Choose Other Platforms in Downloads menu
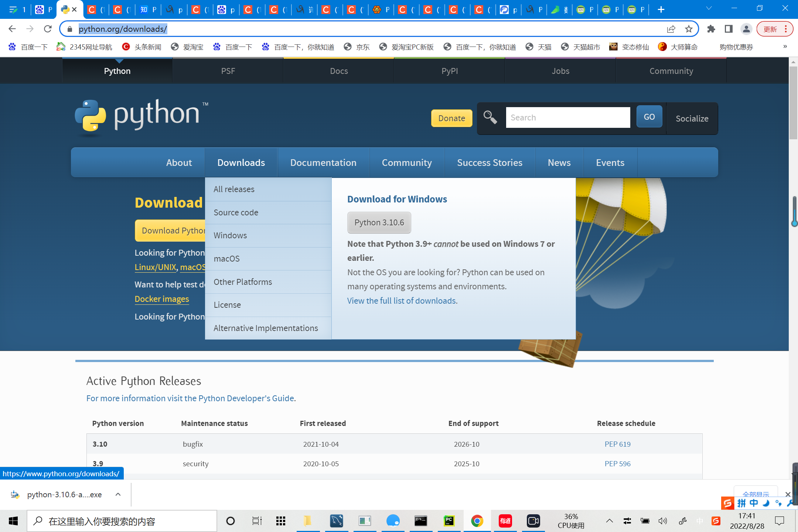This screenshot has width=798, height=532. click(268, 282)
